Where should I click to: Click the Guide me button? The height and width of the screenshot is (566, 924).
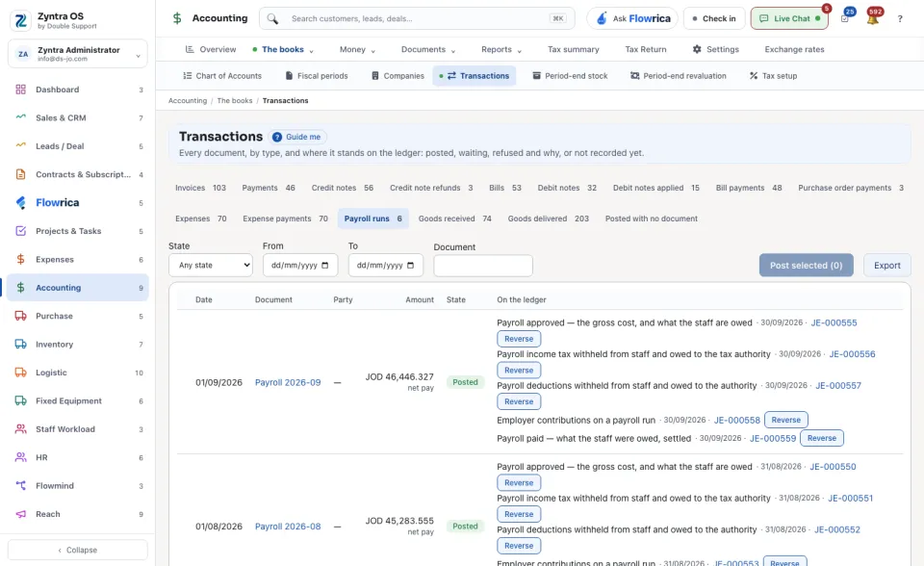[x=298, y=137]
